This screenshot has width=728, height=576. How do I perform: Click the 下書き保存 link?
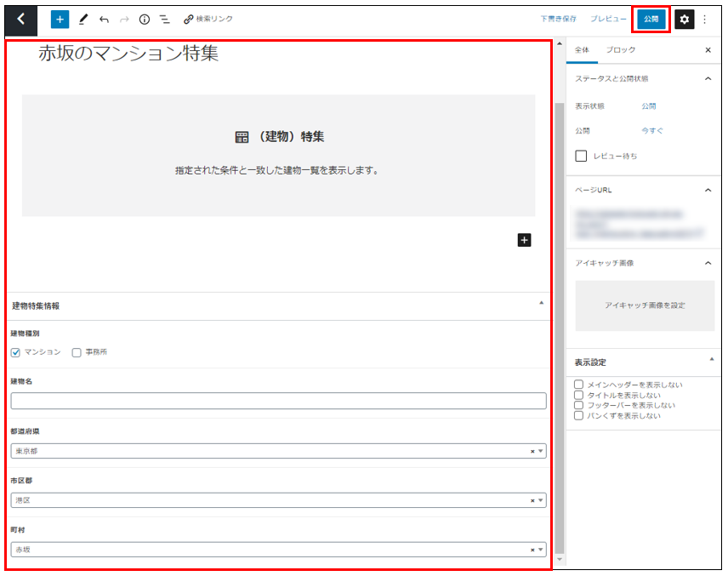(558, 19)
